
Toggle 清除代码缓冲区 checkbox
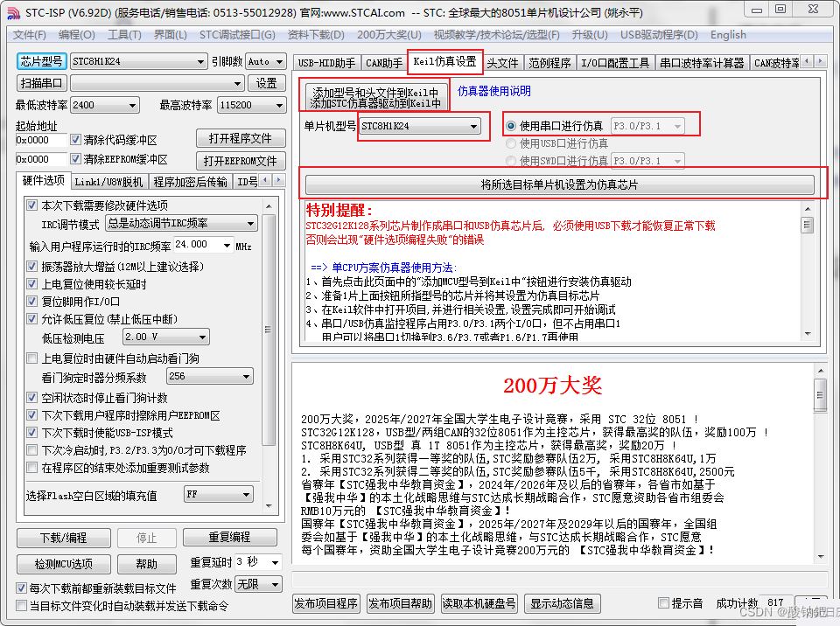click(75, 140)
